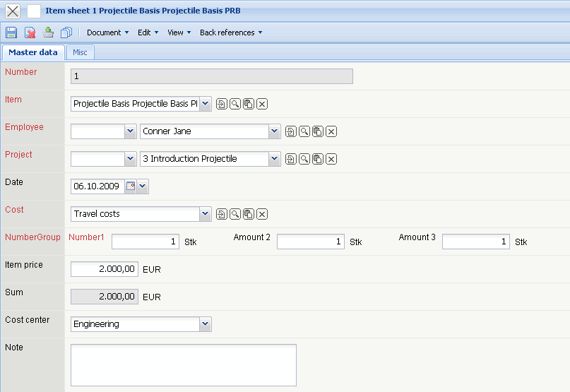Screen dimensions: 570x392
Task: Expand the Cost center Engineering dropdown
Action: click(x=205, y=324)
